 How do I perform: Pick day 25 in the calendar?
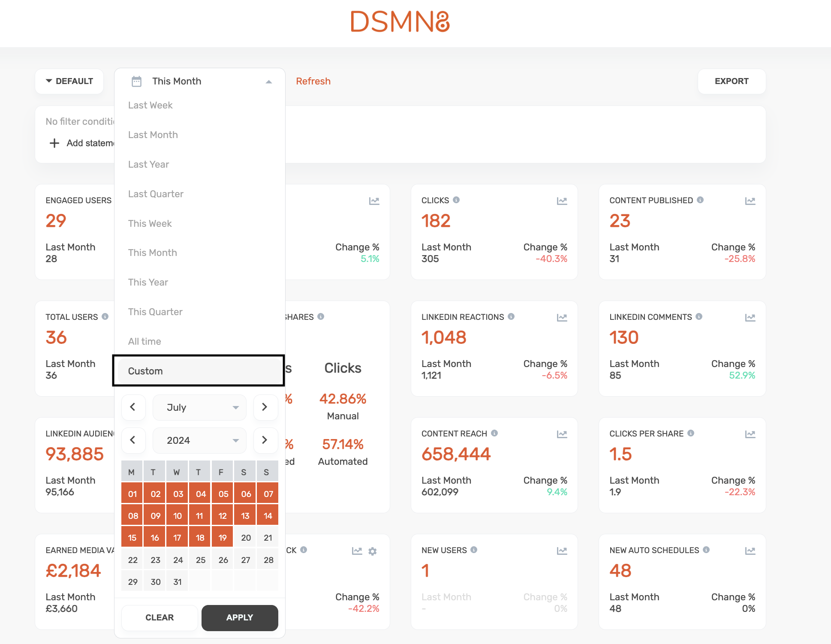coord(200,560)
